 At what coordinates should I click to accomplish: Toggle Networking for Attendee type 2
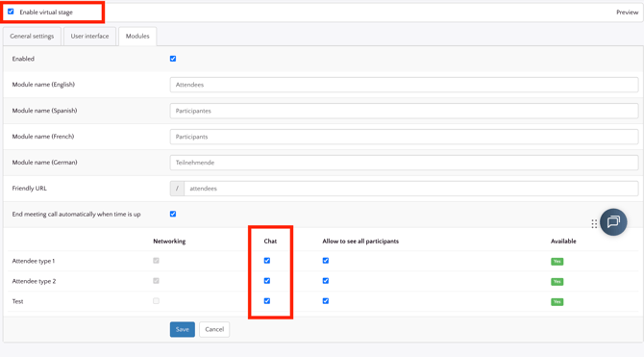tap(156, 281)
